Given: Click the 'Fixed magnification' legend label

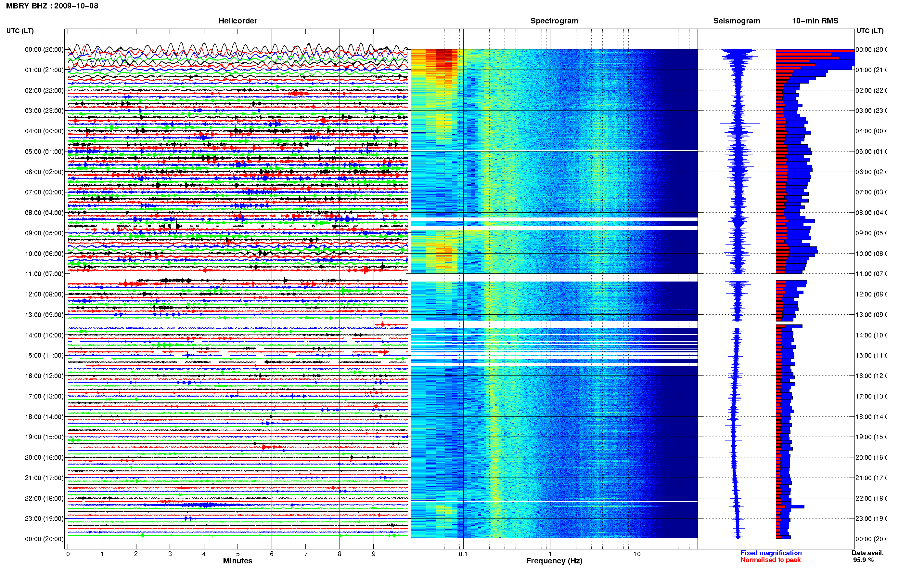Looking at the screenshot, I should pos(771,553).
